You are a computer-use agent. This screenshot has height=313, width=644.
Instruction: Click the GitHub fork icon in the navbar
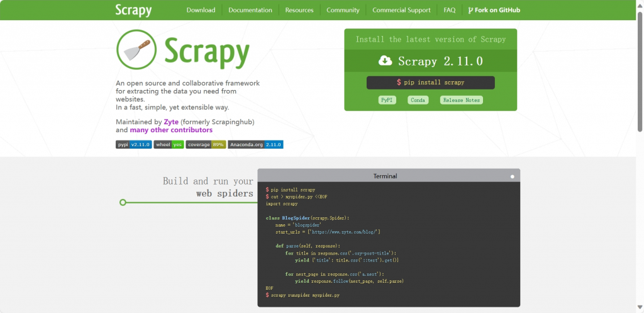470,10
